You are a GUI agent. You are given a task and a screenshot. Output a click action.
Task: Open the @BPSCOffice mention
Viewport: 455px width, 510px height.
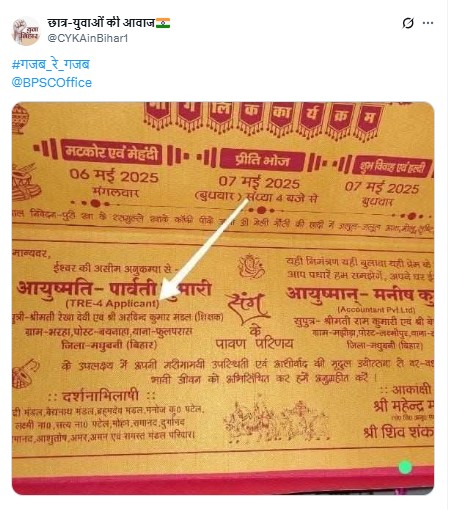pos(52,82)
